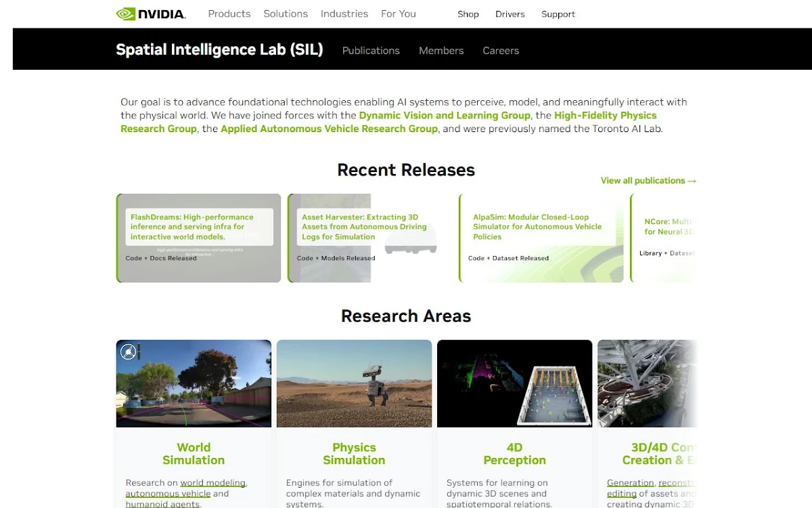
Task: Click the street-driving World Simulation image
Action: click(x=194, y=383)
